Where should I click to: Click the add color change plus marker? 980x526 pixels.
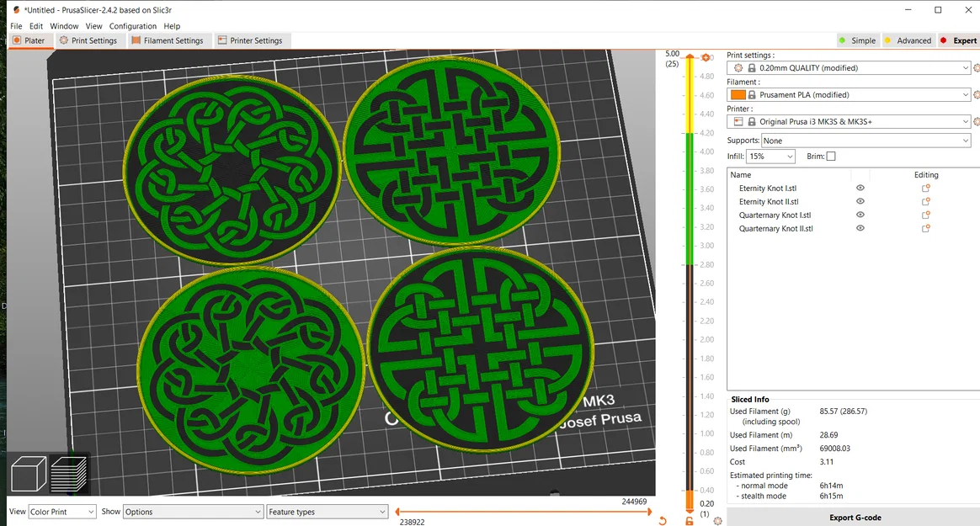point(706,57)
